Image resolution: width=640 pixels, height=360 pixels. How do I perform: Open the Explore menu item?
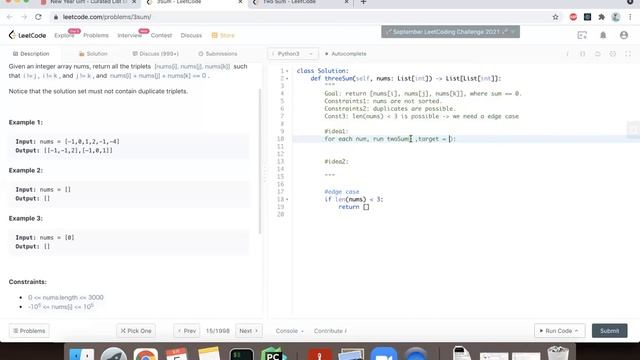[64, 36]
